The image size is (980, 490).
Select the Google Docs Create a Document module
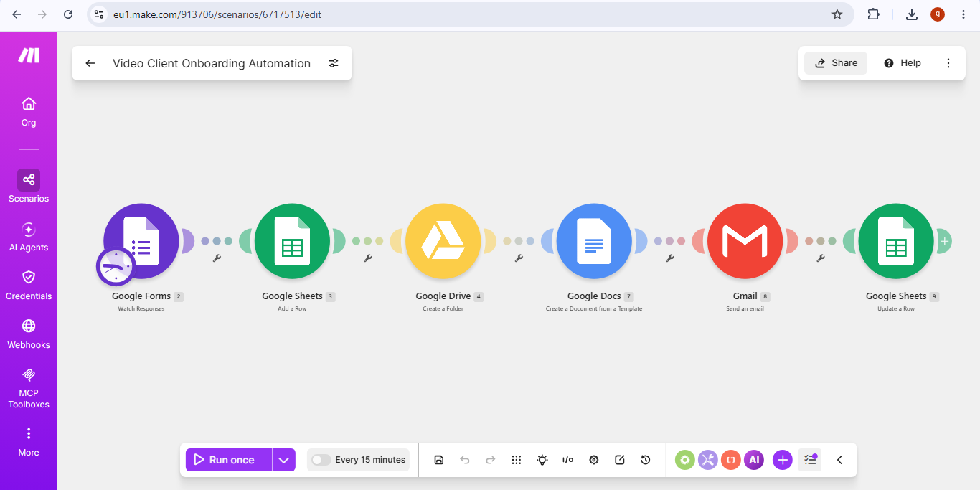(594, 241)
